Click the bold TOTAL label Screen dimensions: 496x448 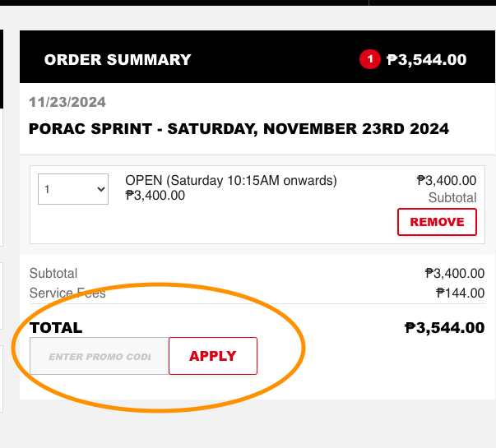tap(56, 327)
